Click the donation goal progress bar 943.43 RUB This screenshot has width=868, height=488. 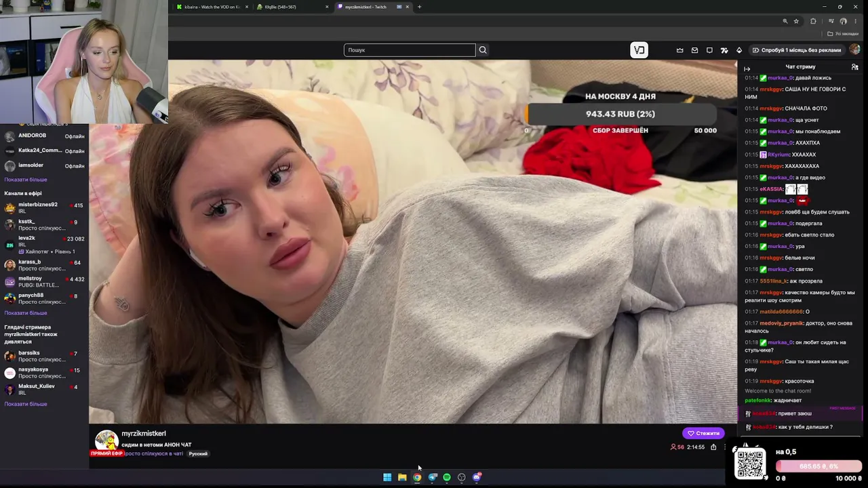620,114
